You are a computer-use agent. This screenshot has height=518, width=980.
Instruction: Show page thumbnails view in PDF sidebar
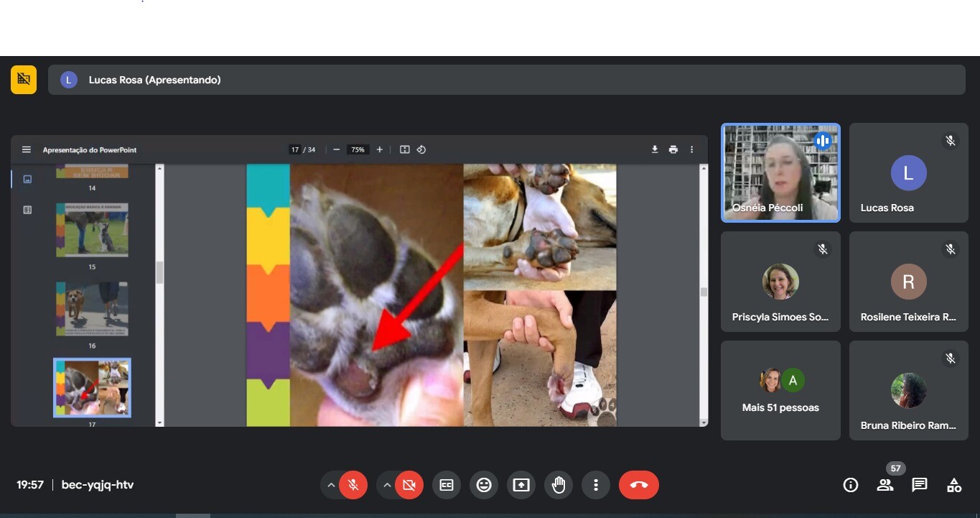pyautogui.click(x=27, y=179)
